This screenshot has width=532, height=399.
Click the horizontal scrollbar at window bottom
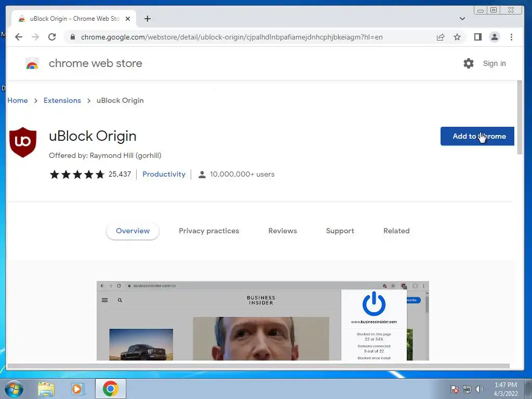258,366
